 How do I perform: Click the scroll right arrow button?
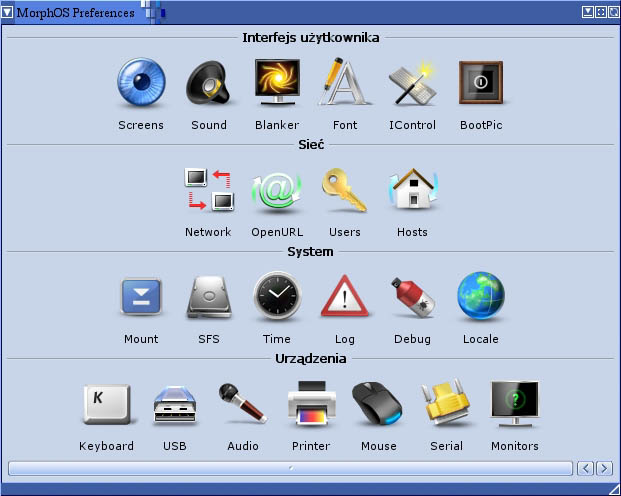pyautogui.click(x=604, y=468)
